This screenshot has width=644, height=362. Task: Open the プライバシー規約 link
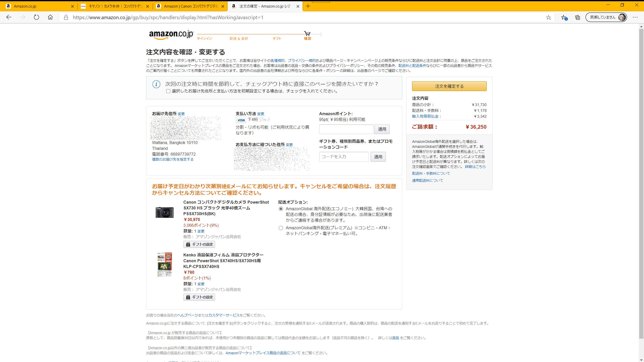[301, 61]
